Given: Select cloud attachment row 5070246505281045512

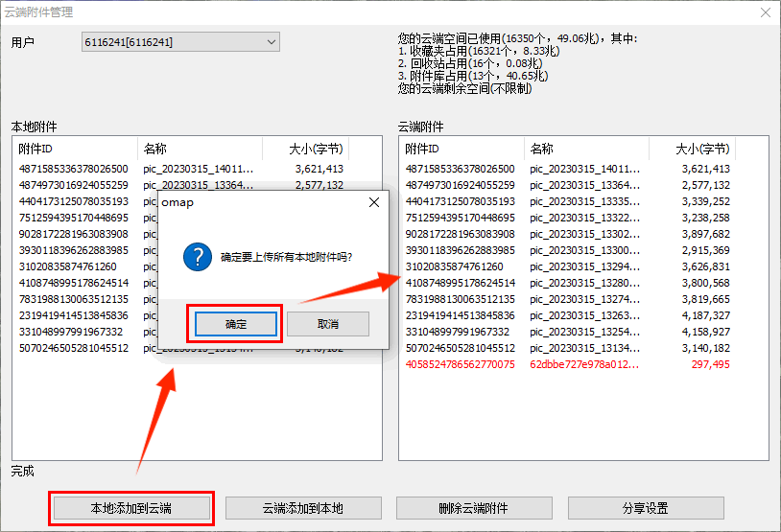Looking at the screenshot, I should (460, 348).
